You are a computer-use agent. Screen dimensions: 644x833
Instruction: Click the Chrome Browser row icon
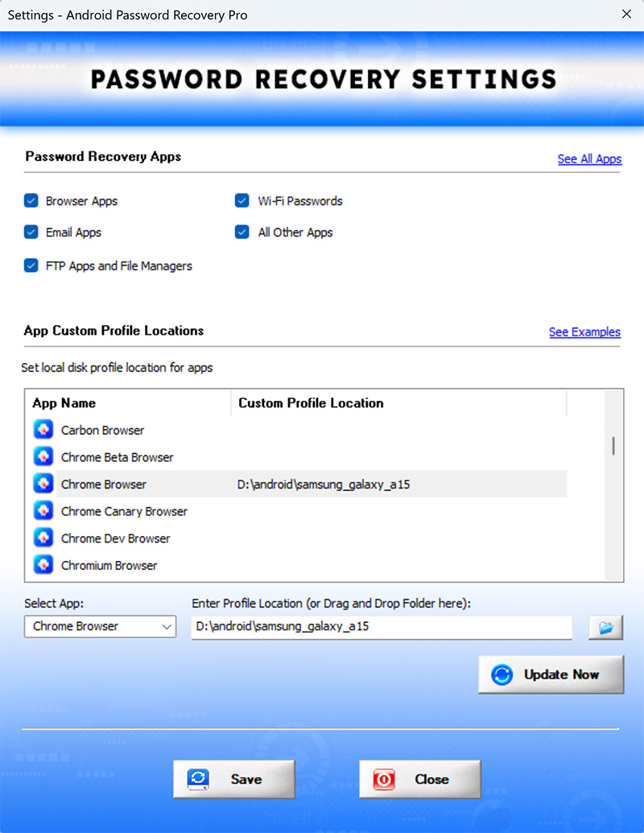(x=43, y=484)
